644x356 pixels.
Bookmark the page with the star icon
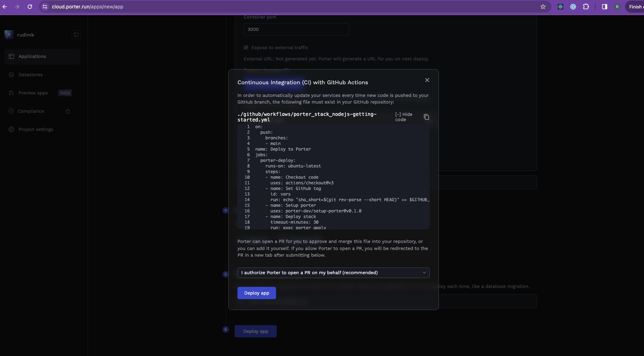(x=543, y=7)
